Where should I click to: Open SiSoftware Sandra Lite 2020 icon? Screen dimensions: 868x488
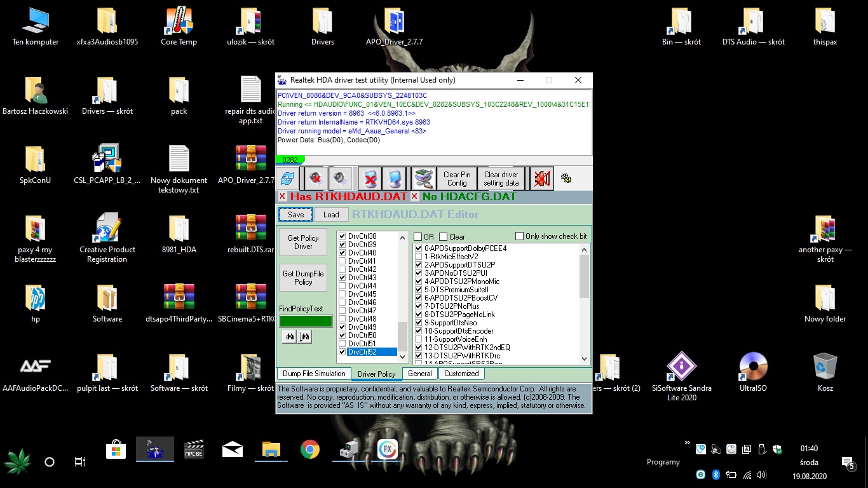[x=682, y=377]
